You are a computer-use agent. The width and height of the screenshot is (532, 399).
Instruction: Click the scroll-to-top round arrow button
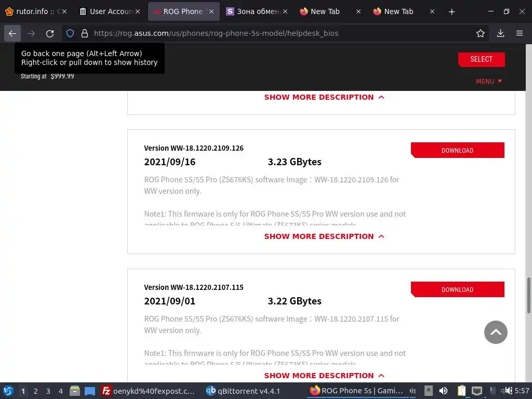pos(496,332)
